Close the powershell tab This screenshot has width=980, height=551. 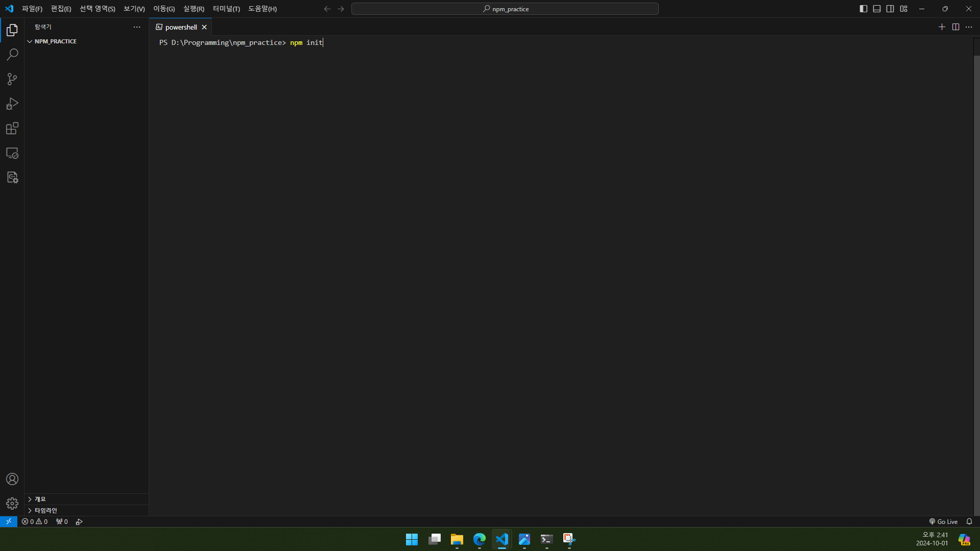[204, 27]
